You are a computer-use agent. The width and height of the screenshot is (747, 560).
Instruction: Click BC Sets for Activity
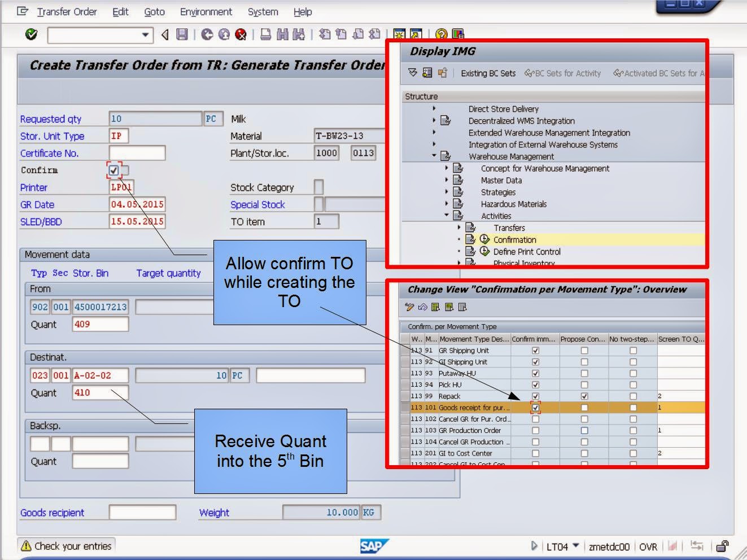pos(562,73)
